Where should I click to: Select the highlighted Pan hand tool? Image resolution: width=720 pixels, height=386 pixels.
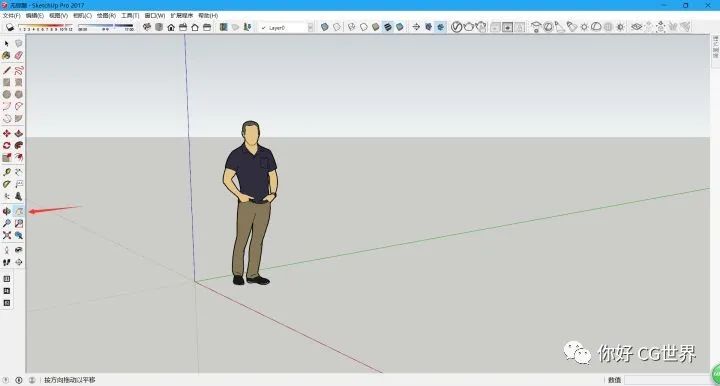pos(18,211)
